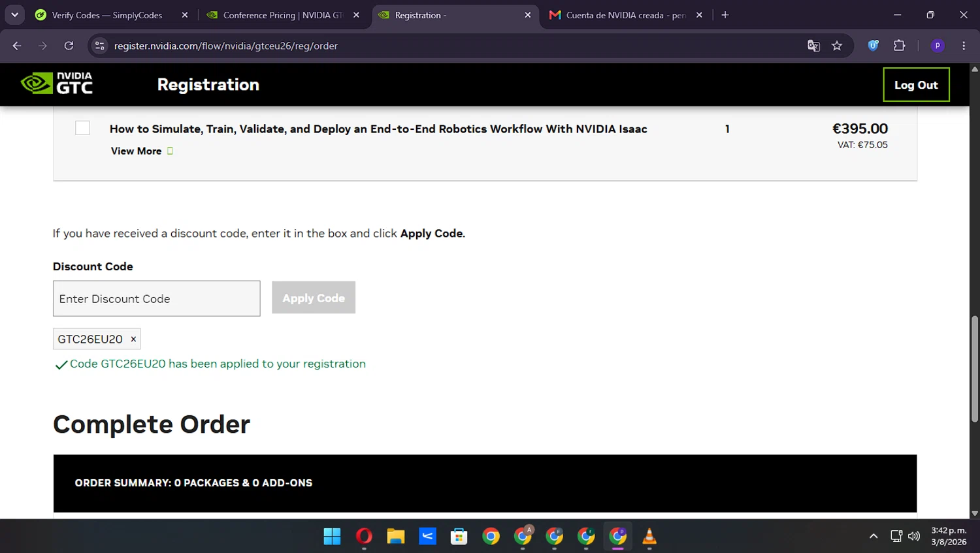Click the page vertical scrollbar thumb
The image size is (980, 553).
(975, 369)
